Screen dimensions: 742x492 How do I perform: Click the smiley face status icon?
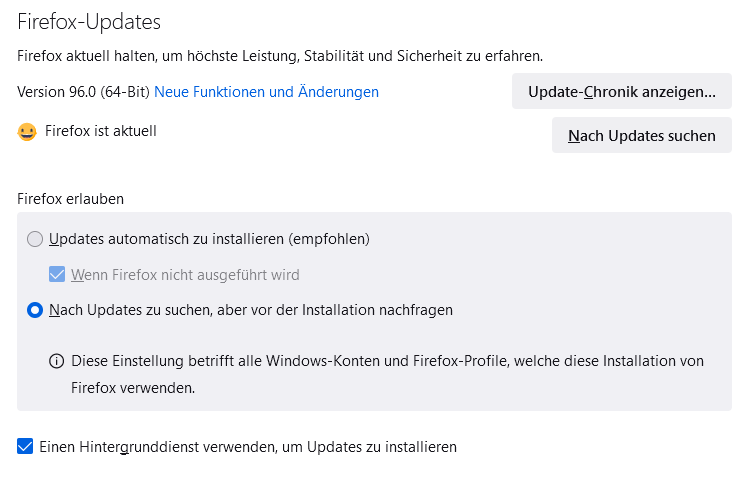27,131
